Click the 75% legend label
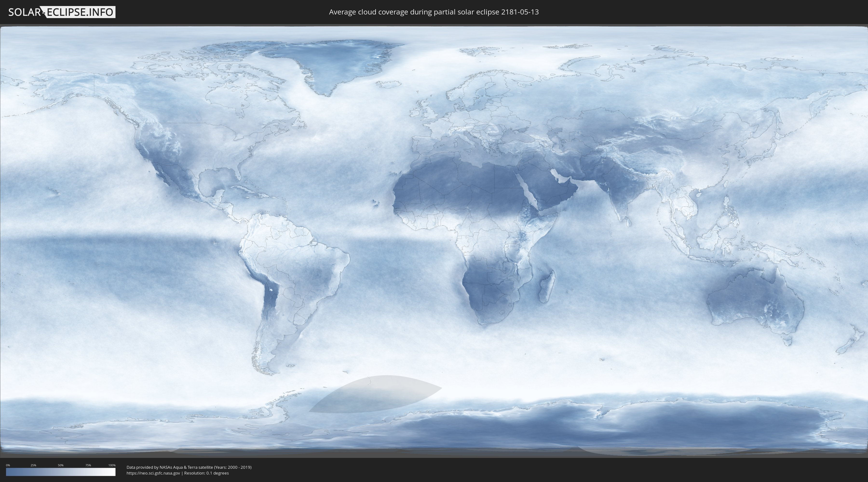Image resolution: width=868 pixels, height=482 pixels. [x=88, y=465]
